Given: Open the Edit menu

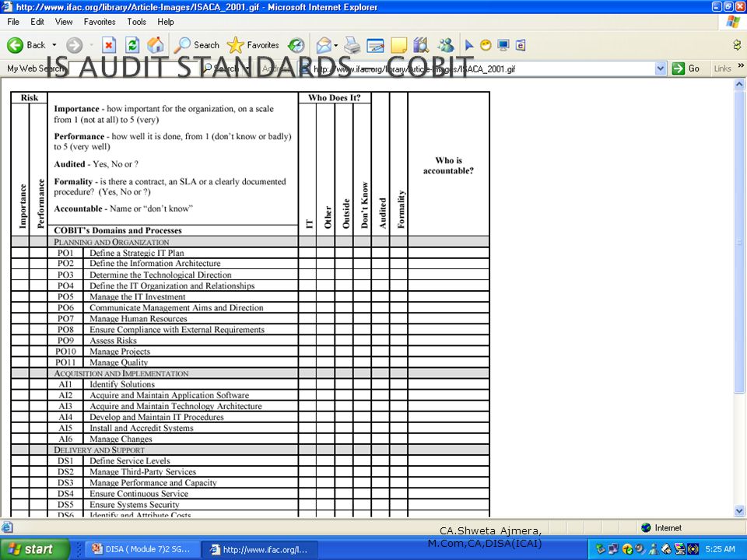Looking at the screenshot, I should tap(37, 22).
